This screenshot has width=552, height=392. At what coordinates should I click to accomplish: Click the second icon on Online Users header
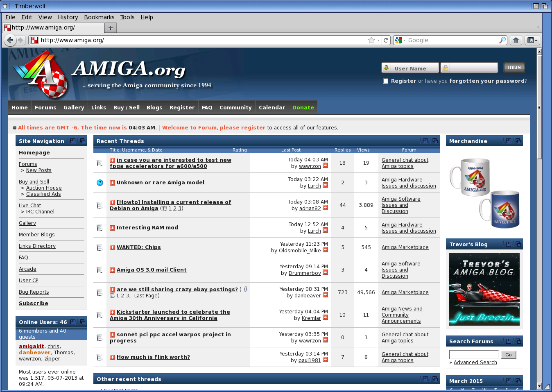83,322
